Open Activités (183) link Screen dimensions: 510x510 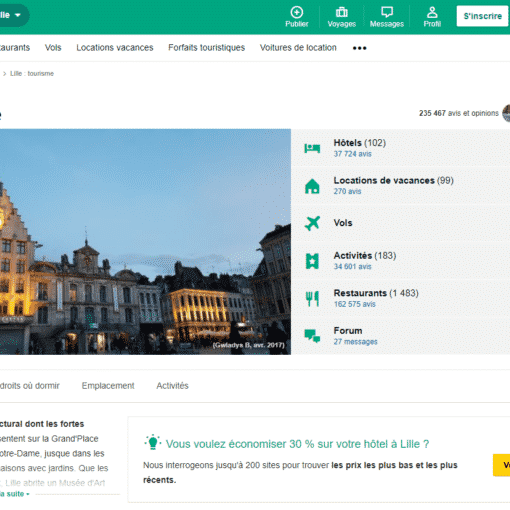365,256
